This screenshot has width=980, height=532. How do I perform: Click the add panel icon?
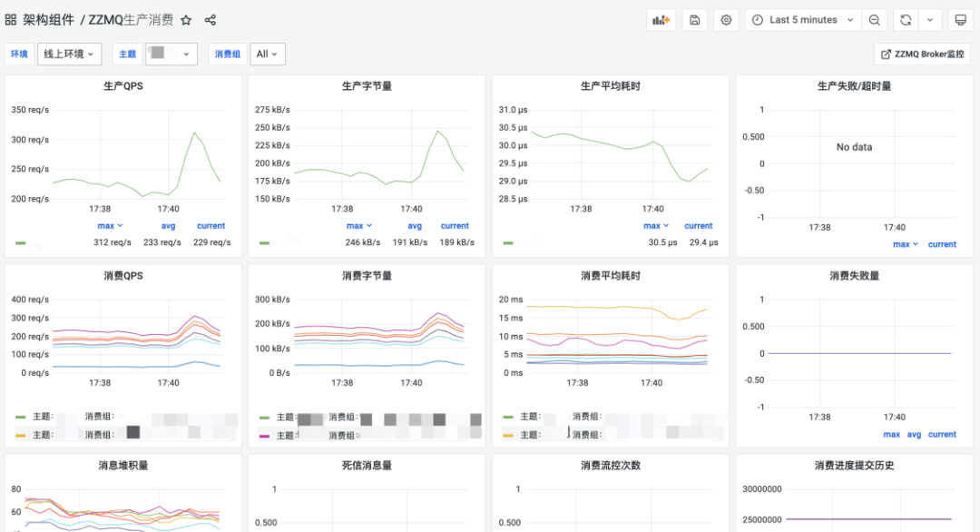point(661,19)
